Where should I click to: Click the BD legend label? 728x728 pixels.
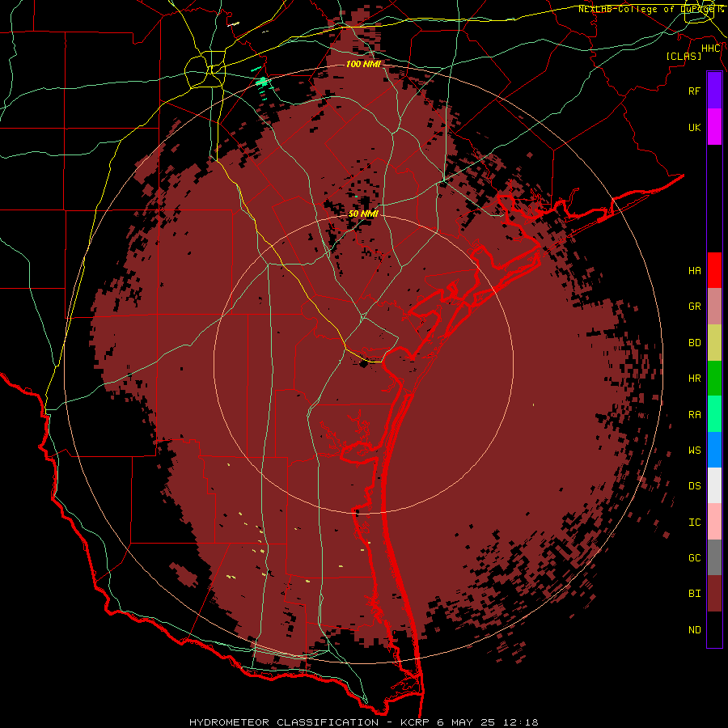click(x=694, y=343)
